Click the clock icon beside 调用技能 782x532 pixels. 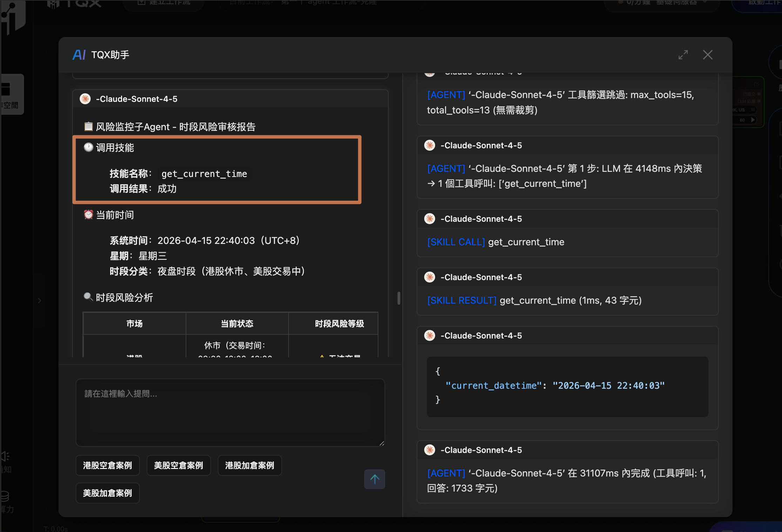[x=88, y=147]
